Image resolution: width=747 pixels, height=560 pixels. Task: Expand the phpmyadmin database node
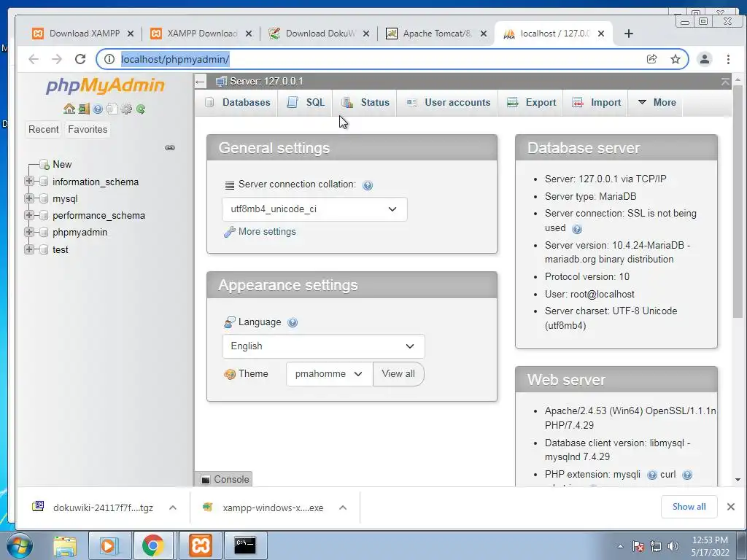[x=29, y=232]
